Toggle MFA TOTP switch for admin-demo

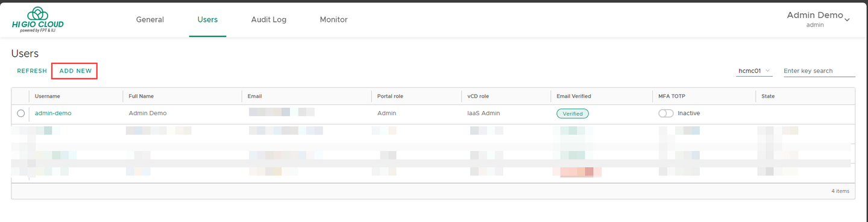pyautogui.click(x=666, y=113)
